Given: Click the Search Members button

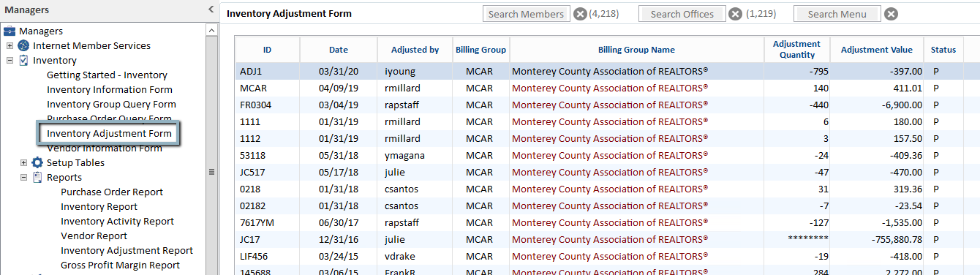Looking at the screenshot, I should coord(527,14).
